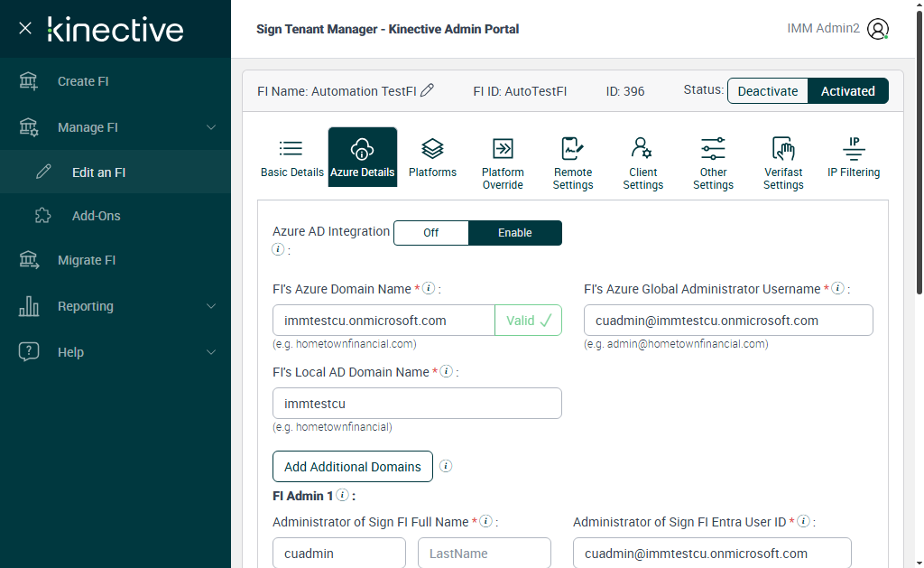Show info for Azure Global Administrator Username
Image resolution: width=924 pixels, height=568 pixels.
click(837, 288)
